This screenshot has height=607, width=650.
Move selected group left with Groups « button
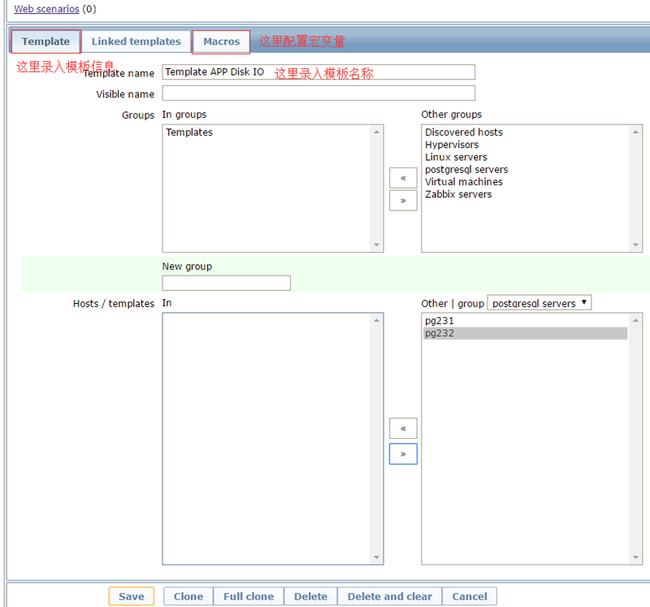point(403,178)
